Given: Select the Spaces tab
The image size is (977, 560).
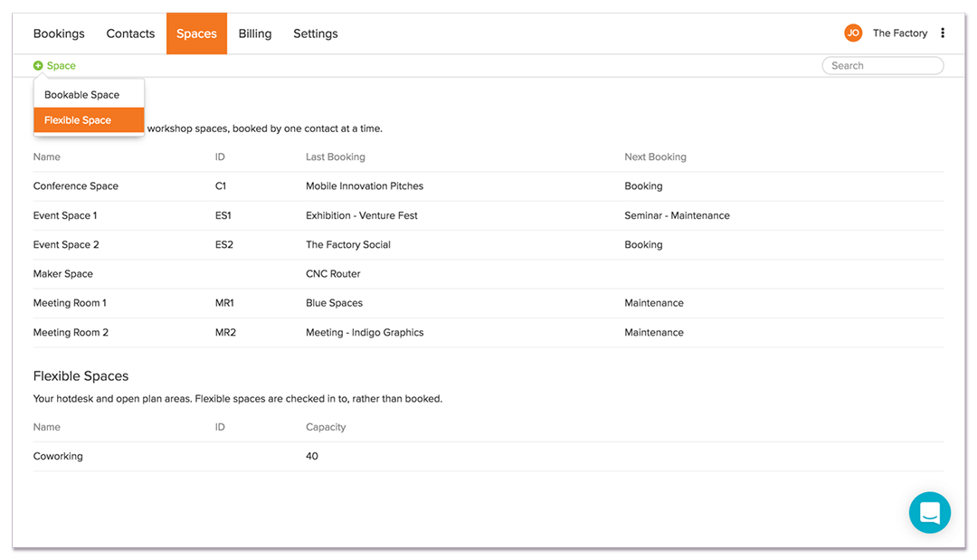Looking at the screenshot, I should tap(196, 33).
